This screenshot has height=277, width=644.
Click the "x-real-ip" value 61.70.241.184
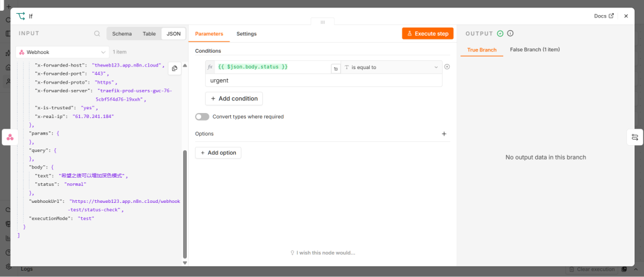93,117
